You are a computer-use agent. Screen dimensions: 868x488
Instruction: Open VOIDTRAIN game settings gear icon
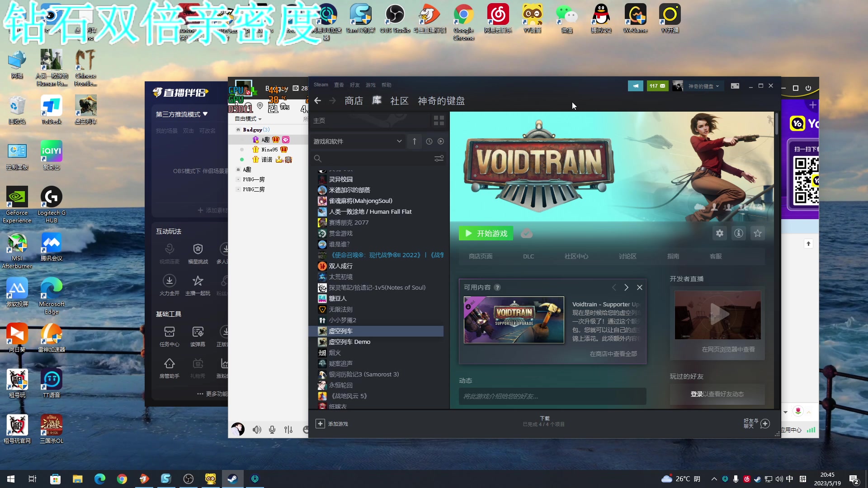point(720,234)
